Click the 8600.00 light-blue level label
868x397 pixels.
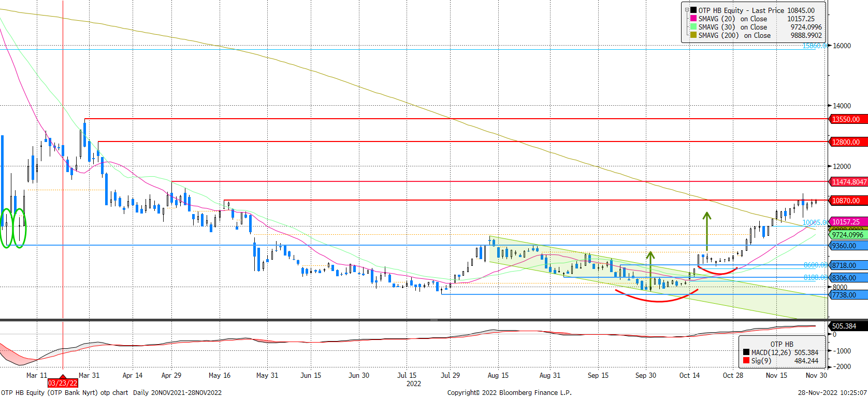click(x=815, y=265)
